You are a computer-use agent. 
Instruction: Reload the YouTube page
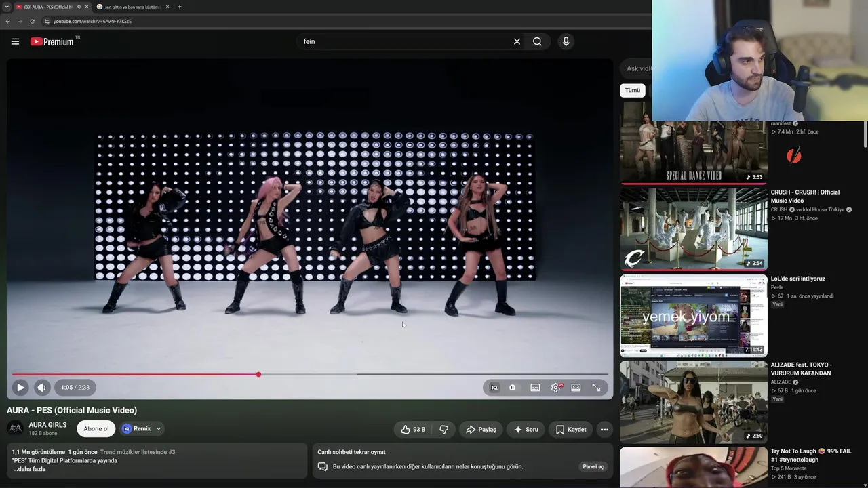(x=32, y=21)
